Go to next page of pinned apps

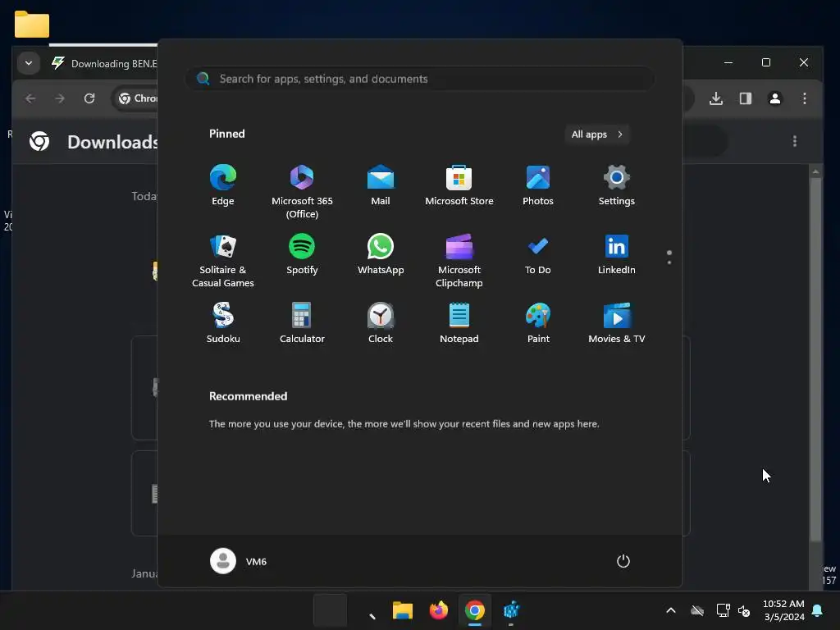click(669, 262)
